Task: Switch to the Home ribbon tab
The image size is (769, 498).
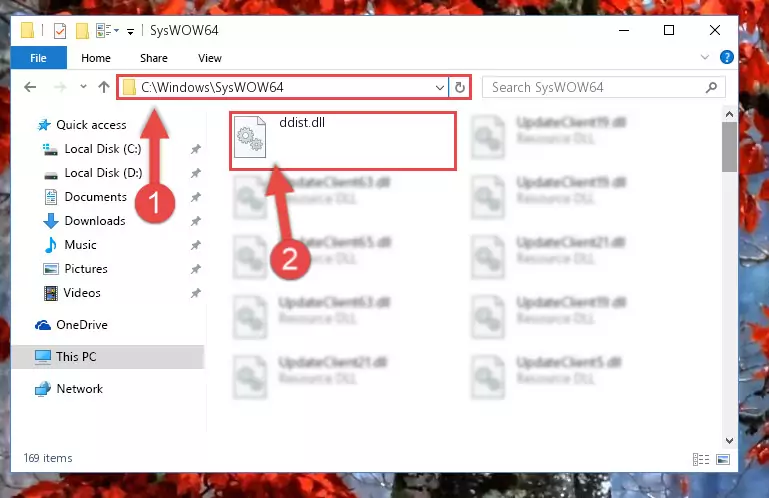Action: click(96, 58)
